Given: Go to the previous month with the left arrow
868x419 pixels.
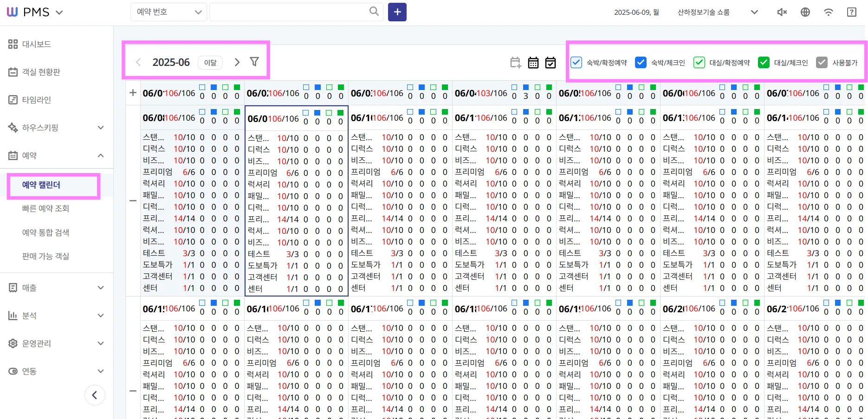Looking at the screenshot, I should pyautogui.click(x=138, y=62).
